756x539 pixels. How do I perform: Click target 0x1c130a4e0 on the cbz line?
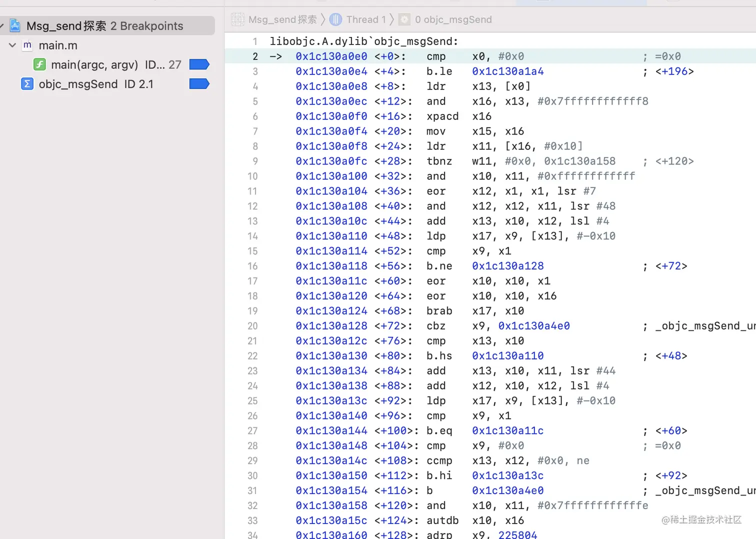[534, 326]
